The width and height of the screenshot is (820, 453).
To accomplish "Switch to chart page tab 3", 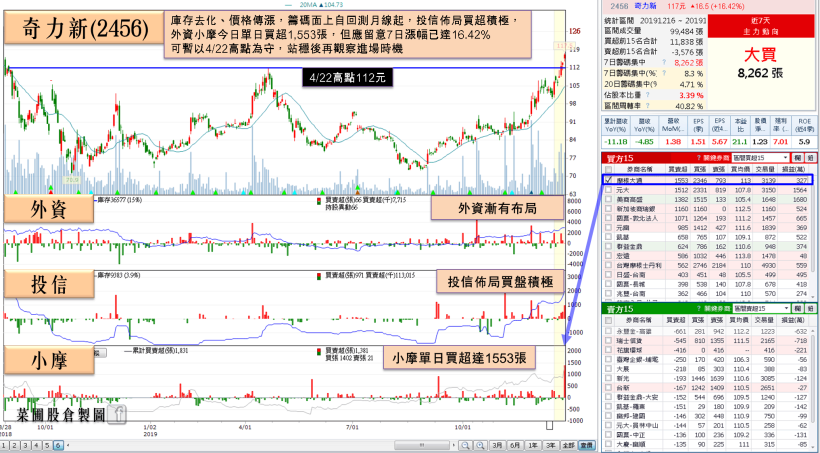I will (x=26, y=445).
